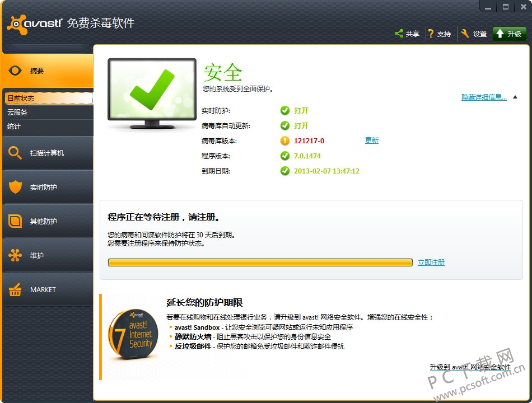This screenshot has width=532, height=403.
Task: Click the 隐藏详细信息... link
Action: [x=484, y=97]
